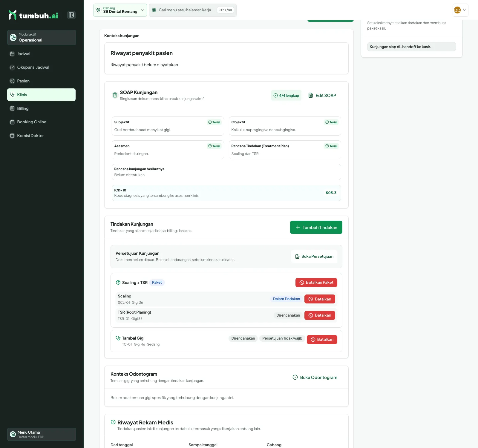Open Buka Odontogram link

(x=315, y=377)
